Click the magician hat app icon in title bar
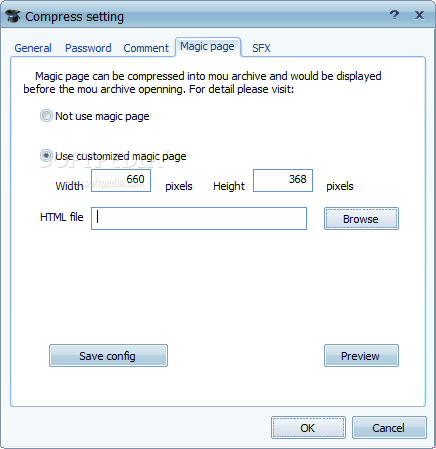Screen dimensions: 436x449 pos(13,16)
